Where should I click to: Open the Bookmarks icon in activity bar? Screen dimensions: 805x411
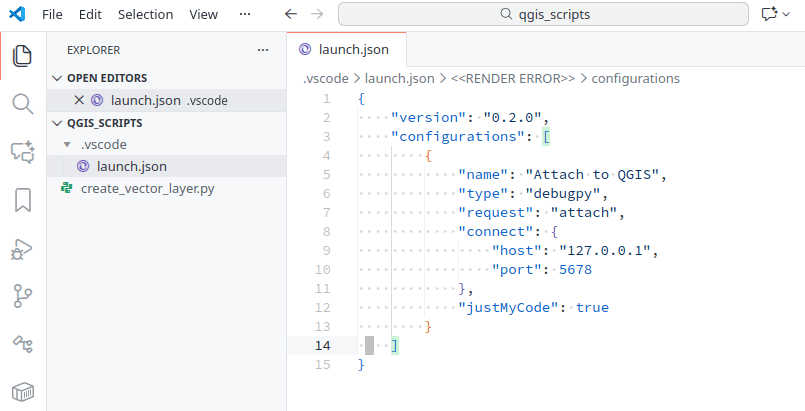22,200
